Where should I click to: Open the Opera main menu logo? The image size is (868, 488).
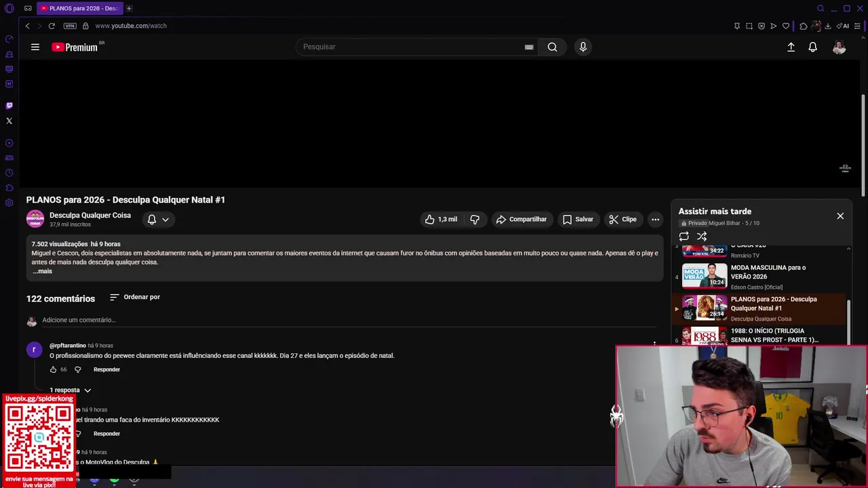pyautogui.click(x=9, y=8)
